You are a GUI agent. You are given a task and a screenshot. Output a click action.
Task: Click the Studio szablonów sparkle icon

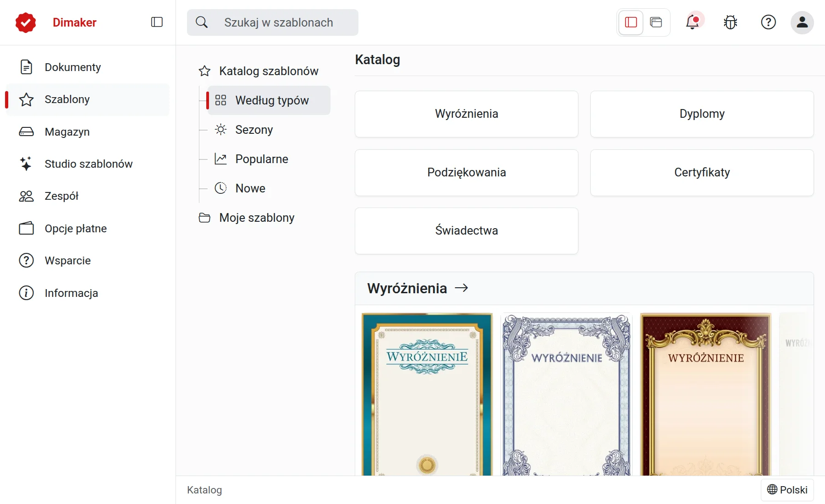tap(26, 164)
